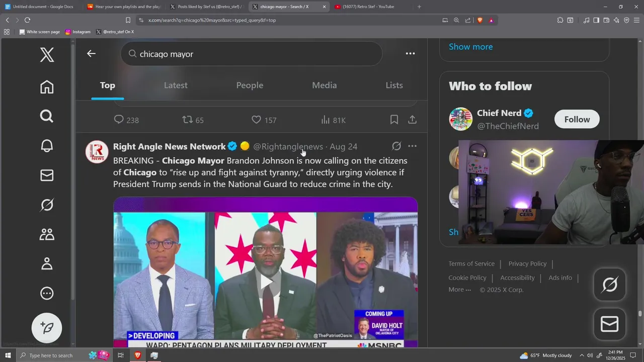Share this page icon in address bar
Image resolution: width=644 pixels, height=362 pixels.
click(x=468, y=20)
